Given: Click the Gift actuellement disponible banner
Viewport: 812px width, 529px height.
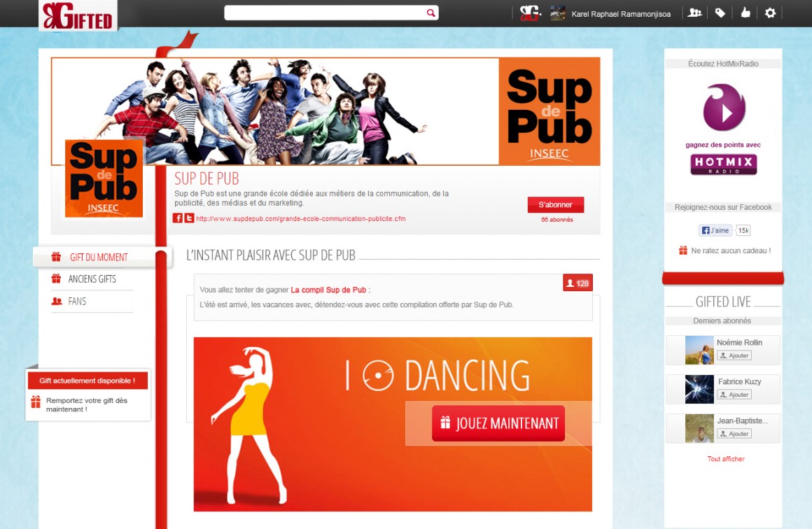Looking at the screenshot, I should coord(87,381).
